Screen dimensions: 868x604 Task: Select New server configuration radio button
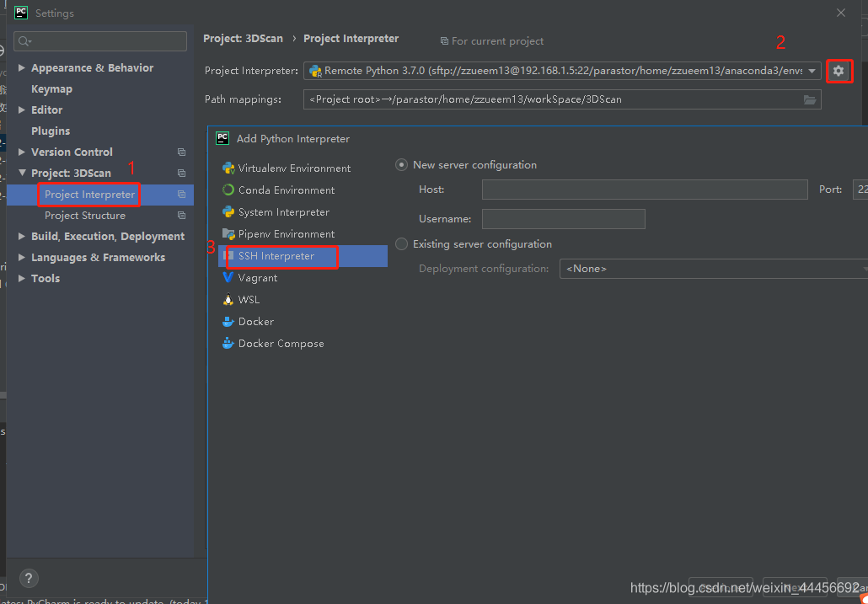(x=401, y=165)
